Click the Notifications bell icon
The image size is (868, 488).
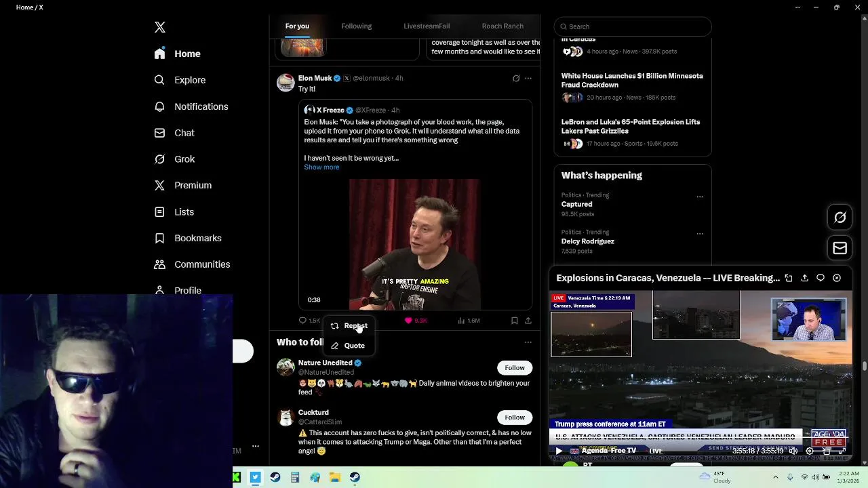pyautogui.click(x=159, y=106)
